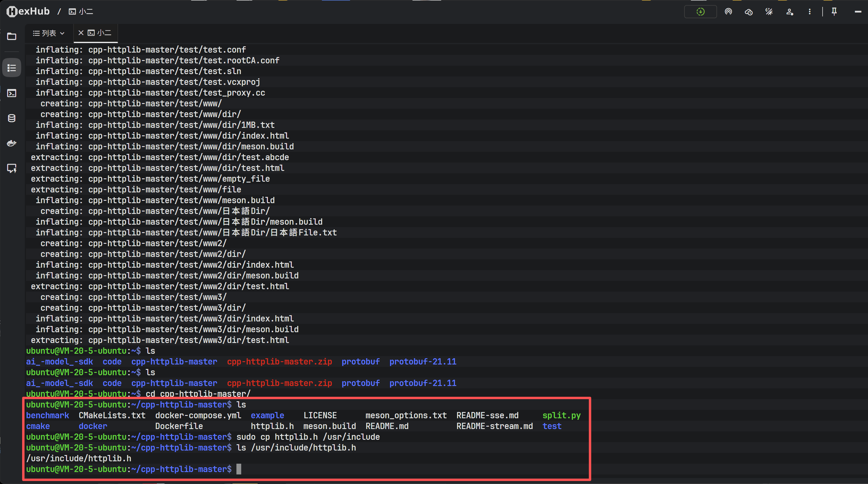Select the server list icon in sidebar
Screen dimensions: 868x484
12,68
